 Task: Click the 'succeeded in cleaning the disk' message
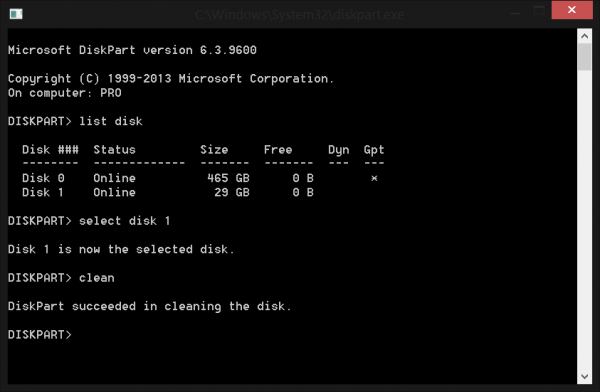click(x=182, y=306)
